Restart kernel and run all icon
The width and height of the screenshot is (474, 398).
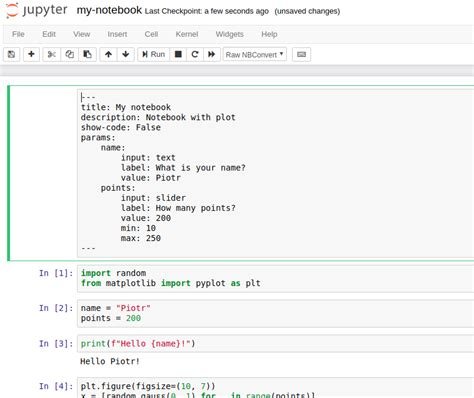click(x=212, y=54)
